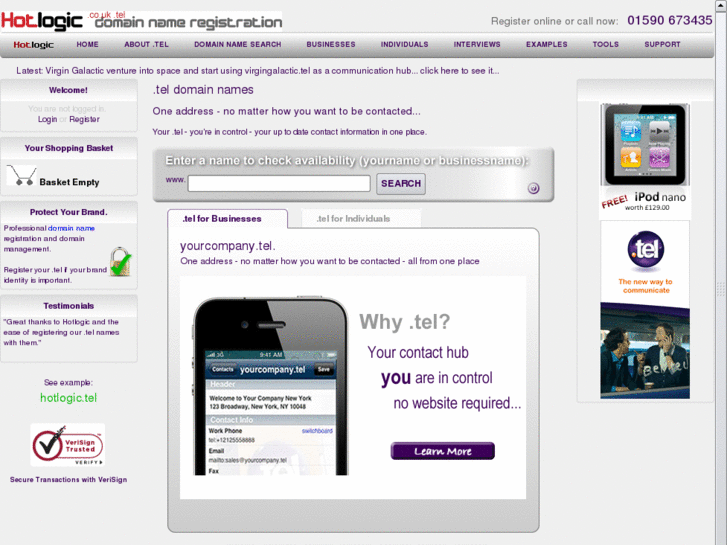The width and height of the screenshot is (727, 545).
Task: Click the shopping basket cart icon
Action: coord(21,176)
